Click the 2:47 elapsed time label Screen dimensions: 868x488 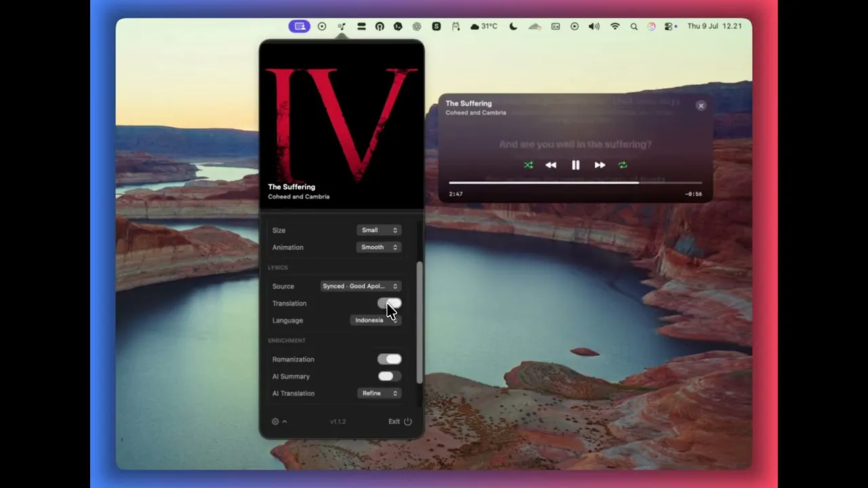456,194
